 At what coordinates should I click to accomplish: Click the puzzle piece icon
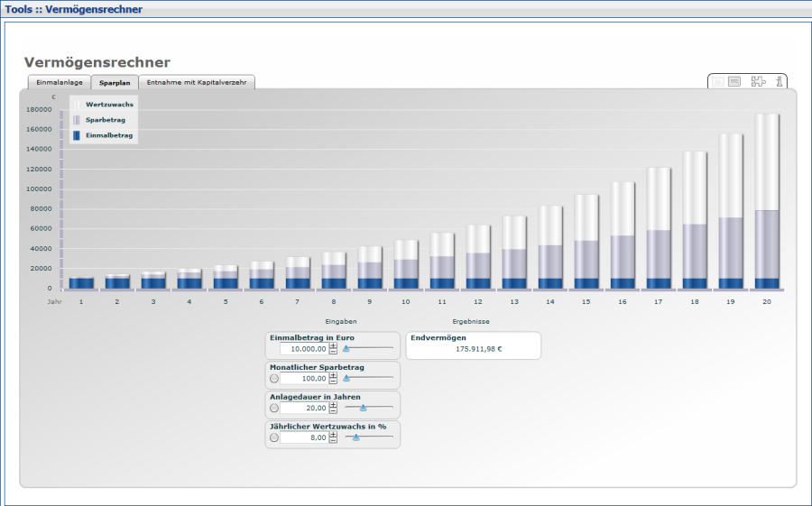pos(758,82)
